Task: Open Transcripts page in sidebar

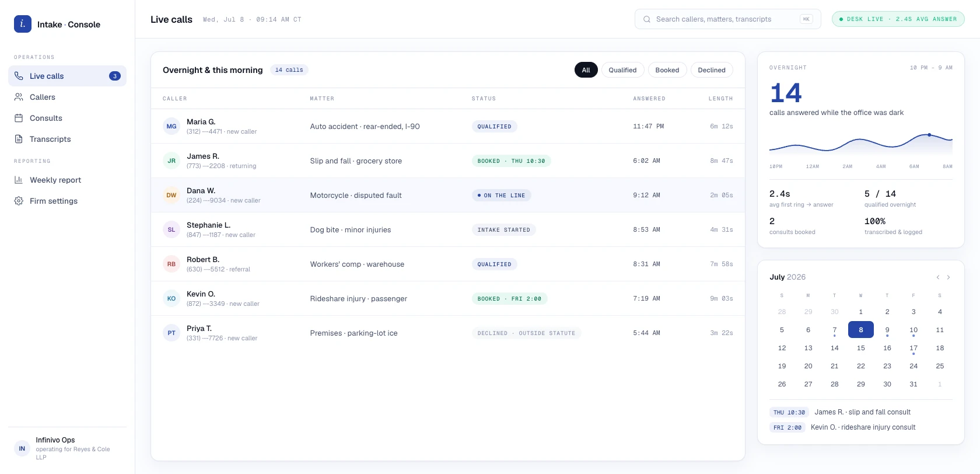Action: [x=67, y=139]
